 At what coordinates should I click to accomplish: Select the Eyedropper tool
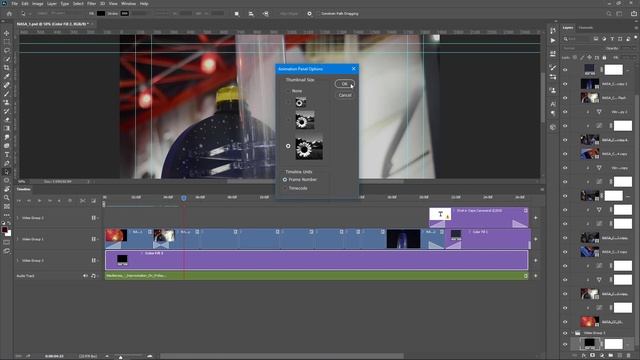click(7, 76)
